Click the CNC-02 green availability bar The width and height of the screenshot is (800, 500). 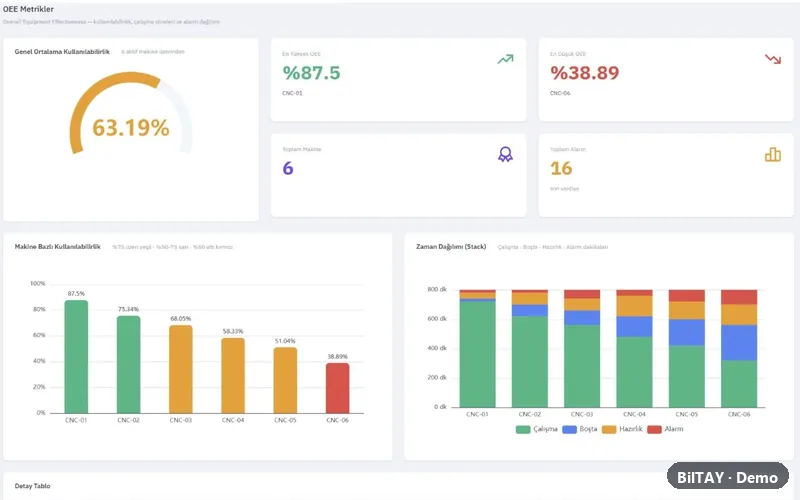[x=129, y=364]
